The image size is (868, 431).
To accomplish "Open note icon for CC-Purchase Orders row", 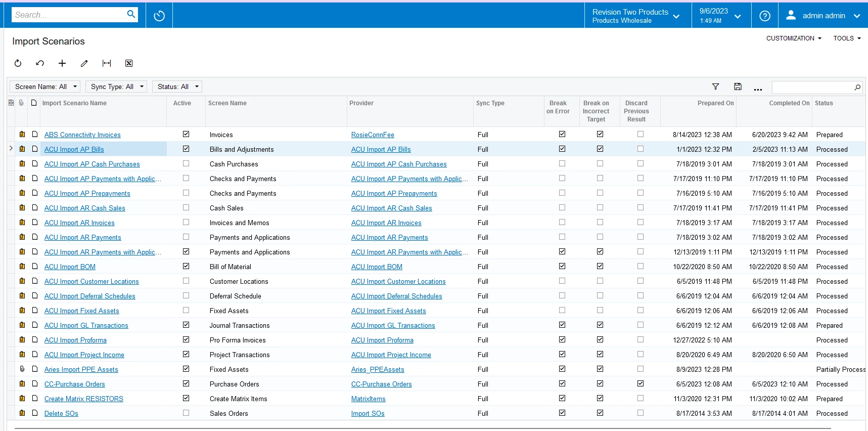I will pyautogui.click(x=35, y=383).
